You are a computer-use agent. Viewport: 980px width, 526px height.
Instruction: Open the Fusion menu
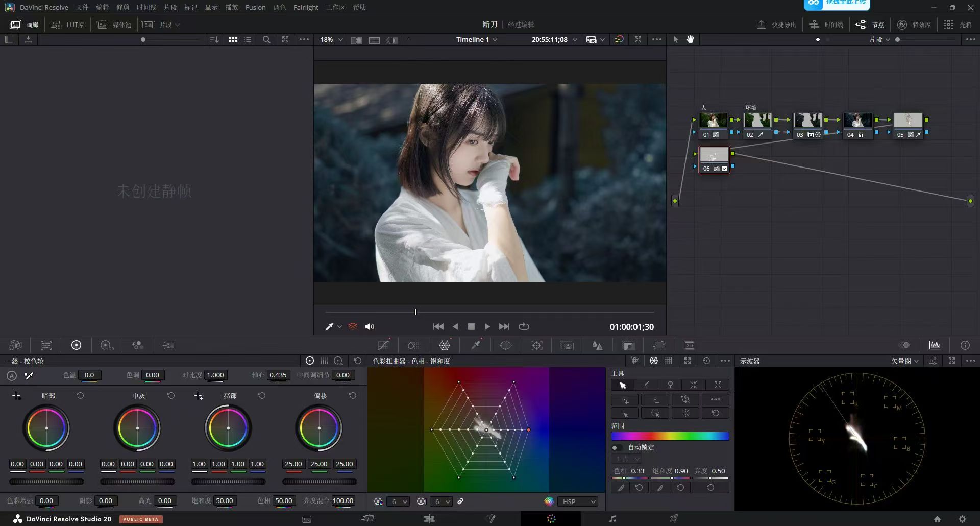[x=256, y=7]
